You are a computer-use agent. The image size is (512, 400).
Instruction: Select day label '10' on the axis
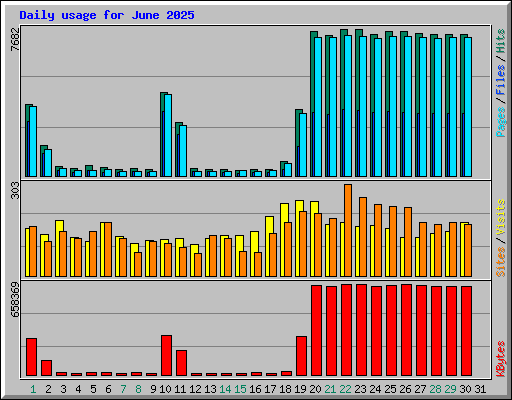(x=165, y=389)
